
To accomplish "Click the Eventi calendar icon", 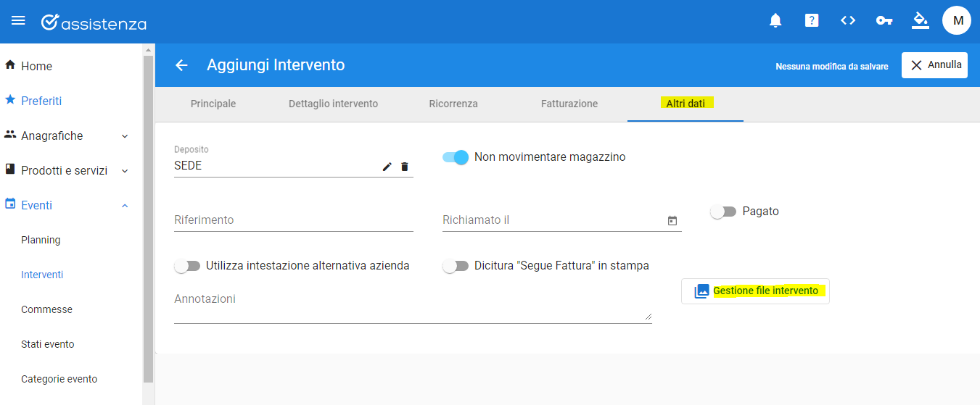I will pos(10,204).
